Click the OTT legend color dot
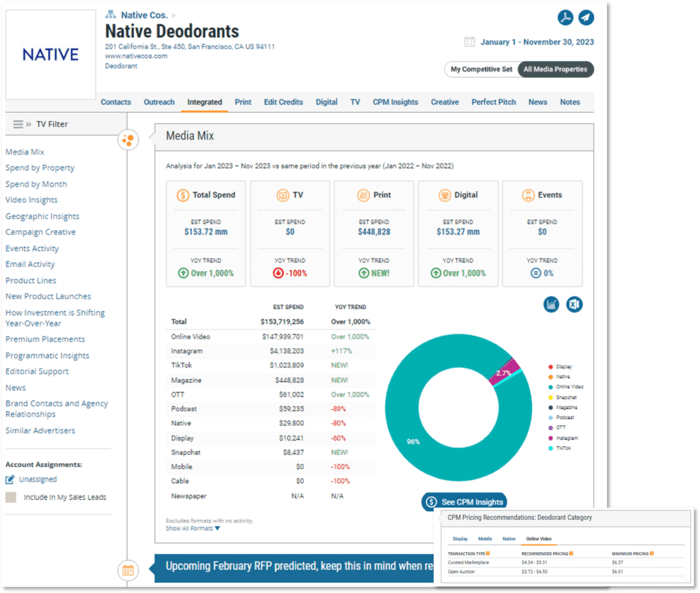The image size is (700, 593). pos(550,427)
